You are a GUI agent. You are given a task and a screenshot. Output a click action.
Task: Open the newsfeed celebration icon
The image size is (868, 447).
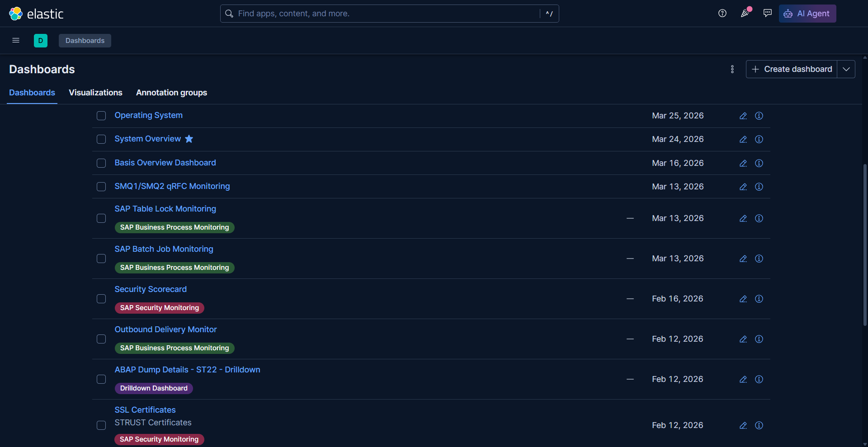(745, 14)
